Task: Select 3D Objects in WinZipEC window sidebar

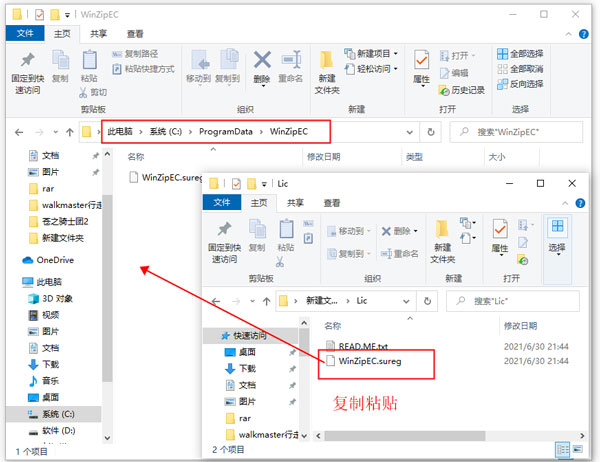Action: point(51,299)
